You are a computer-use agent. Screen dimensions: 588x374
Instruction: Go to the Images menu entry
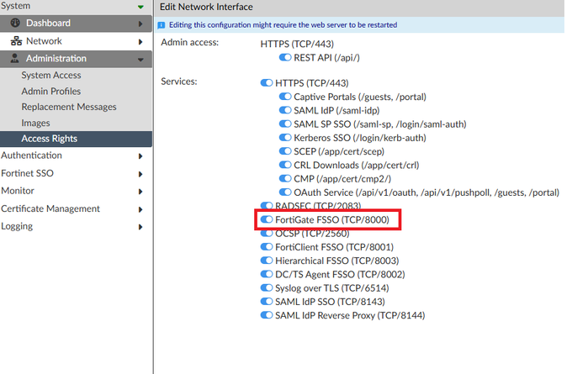click(35, 123)
